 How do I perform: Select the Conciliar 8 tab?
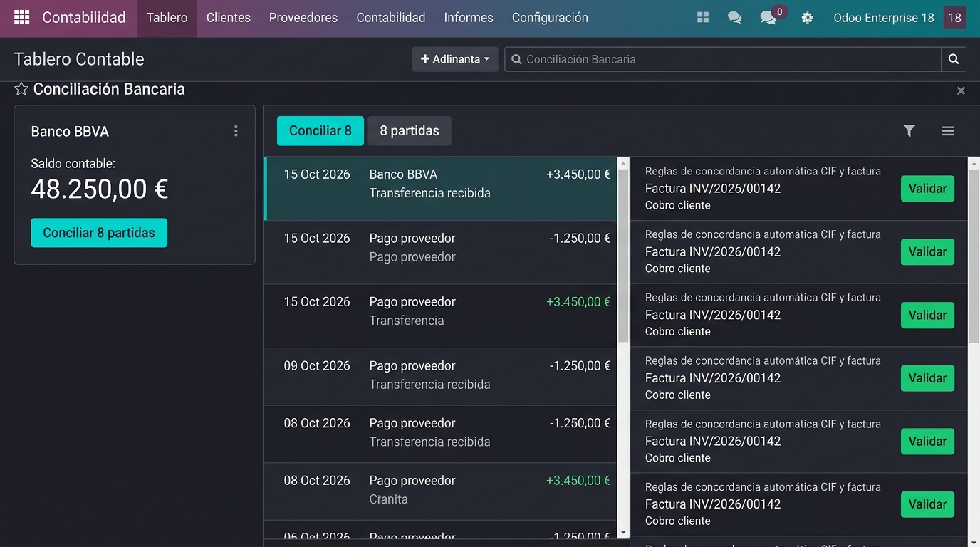320,131
